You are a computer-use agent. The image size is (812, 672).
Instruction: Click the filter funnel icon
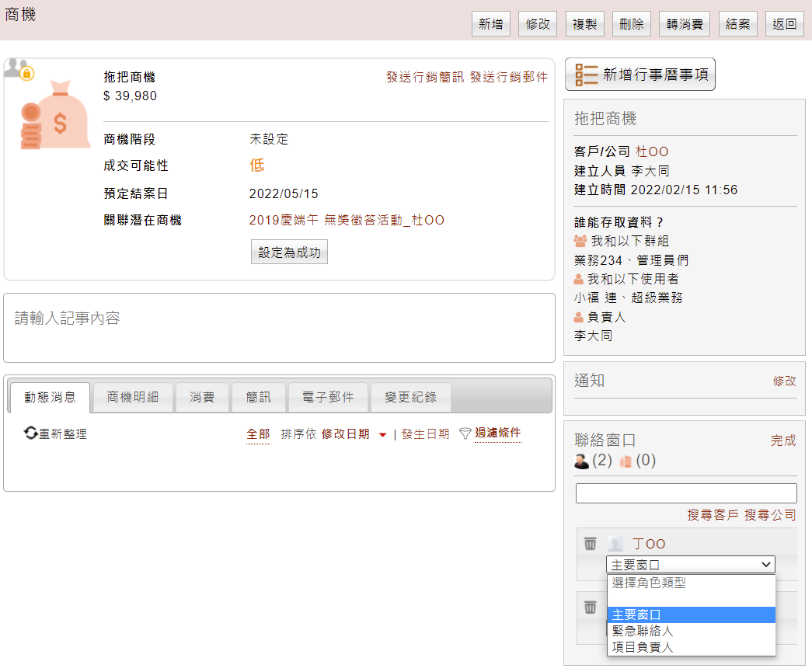pos(465,433)
